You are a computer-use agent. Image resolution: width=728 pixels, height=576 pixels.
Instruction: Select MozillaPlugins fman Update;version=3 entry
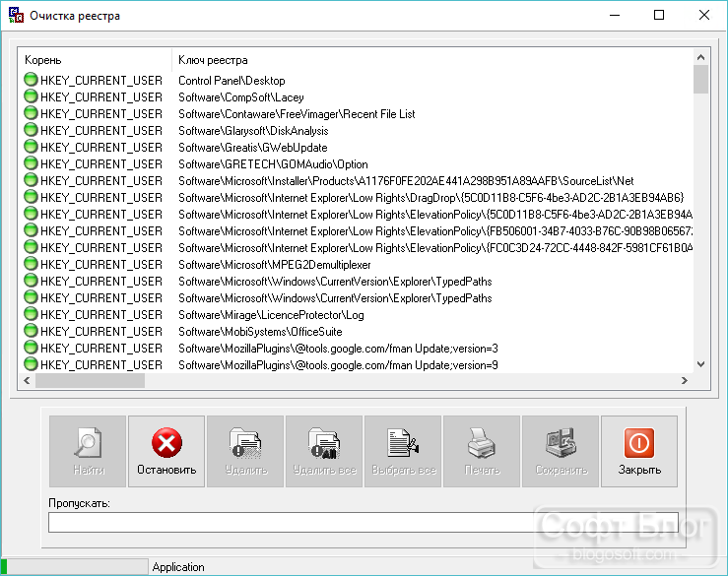[338, 349]
